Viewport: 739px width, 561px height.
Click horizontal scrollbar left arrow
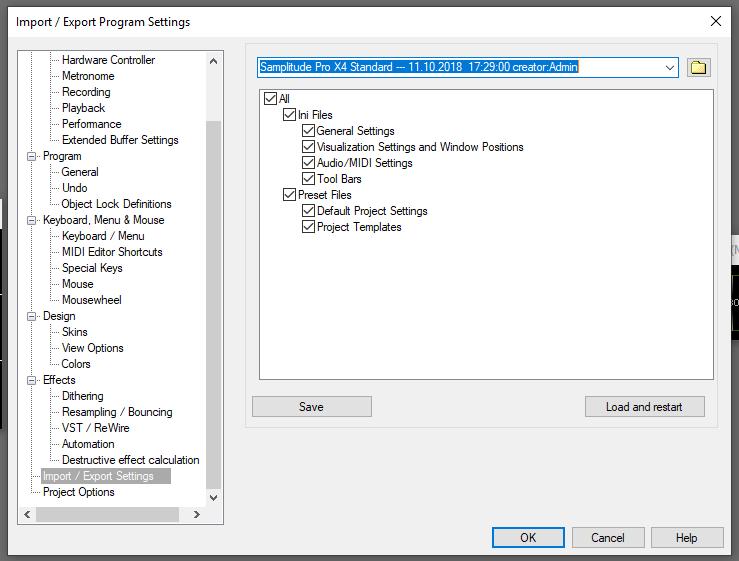coord(27,514)
